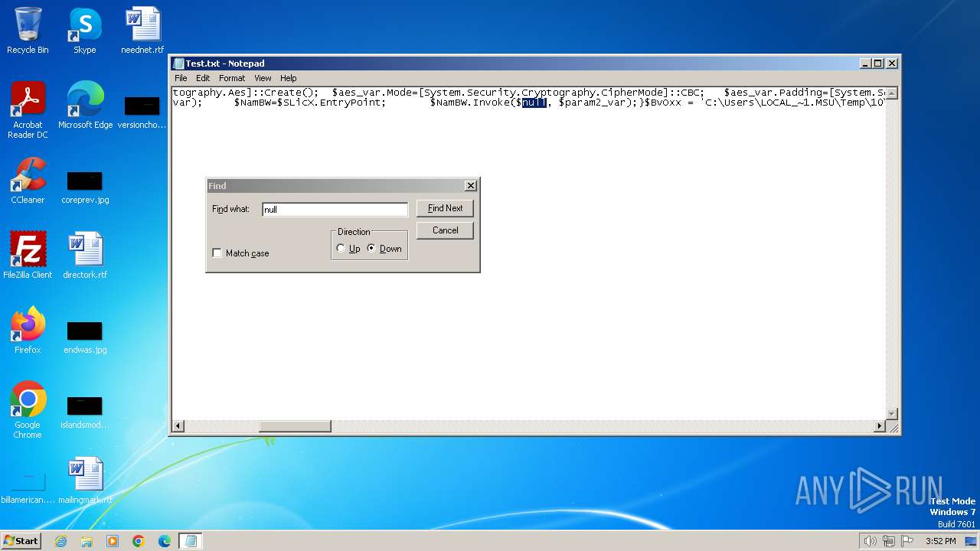The image size is (980, 551).
Task: Click the vertical scrollbar down arrow
Action: click(892, 413)
